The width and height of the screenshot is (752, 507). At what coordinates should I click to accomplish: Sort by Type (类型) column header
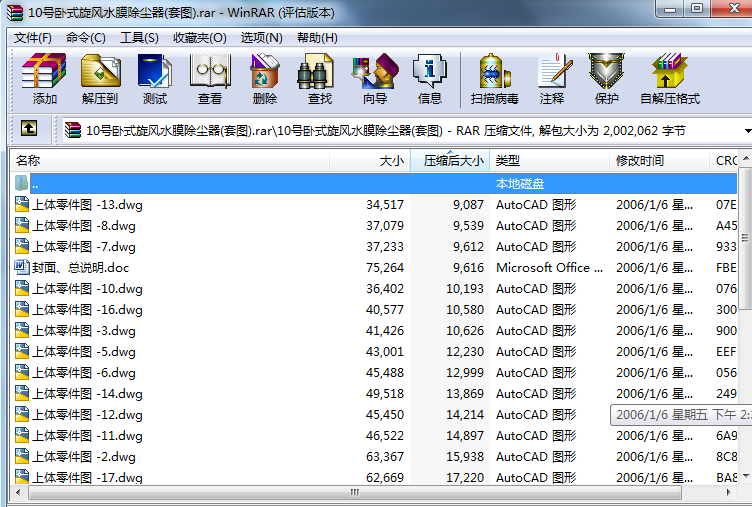pos(550,160)
